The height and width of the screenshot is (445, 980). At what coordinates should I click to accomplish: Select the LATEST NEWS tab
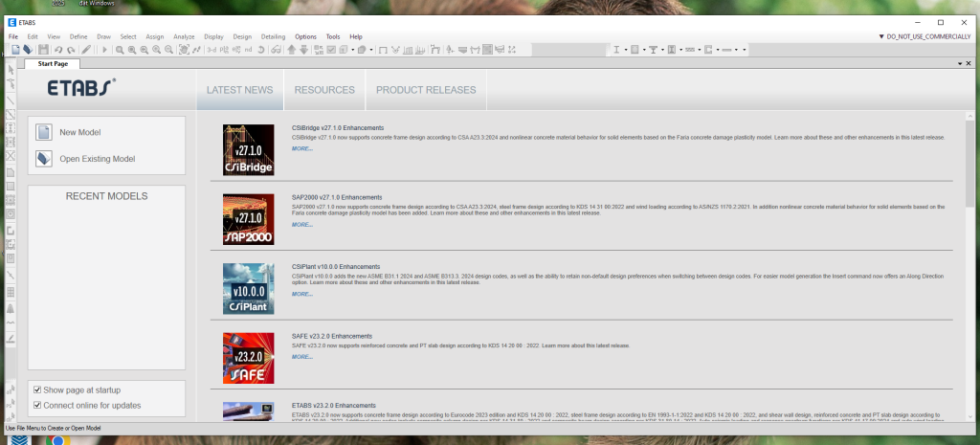click(240, 90)
